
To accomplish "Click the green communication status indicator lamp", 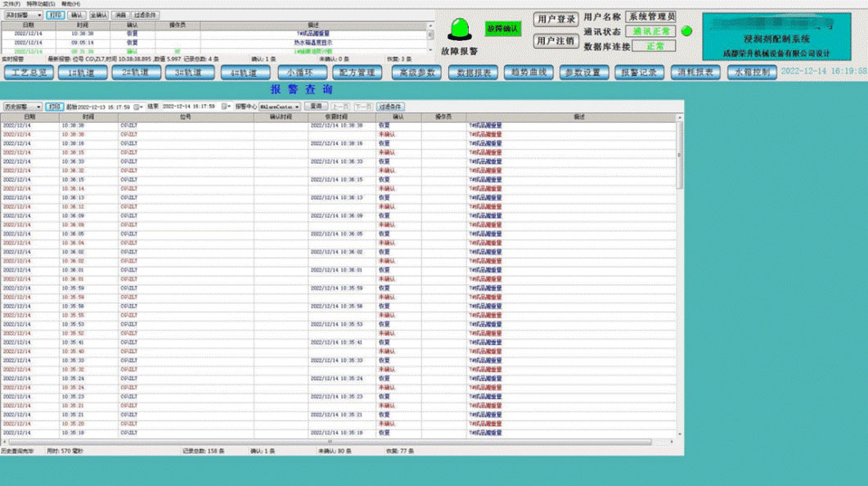I will [x=686, y=31].
